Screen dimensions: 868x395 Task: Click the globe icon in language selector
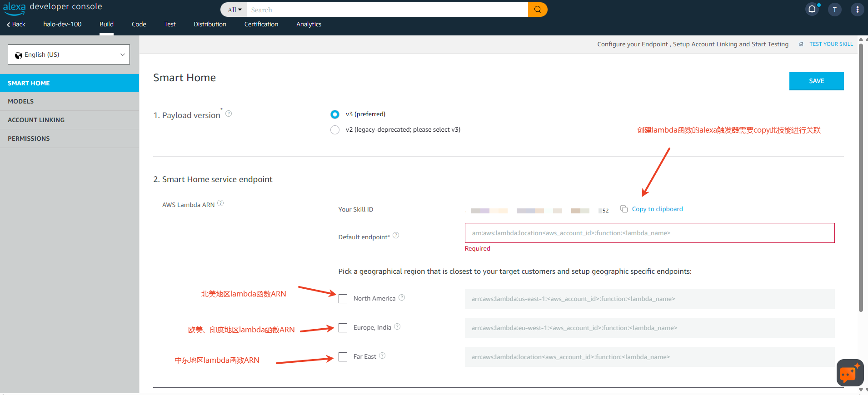19,55
